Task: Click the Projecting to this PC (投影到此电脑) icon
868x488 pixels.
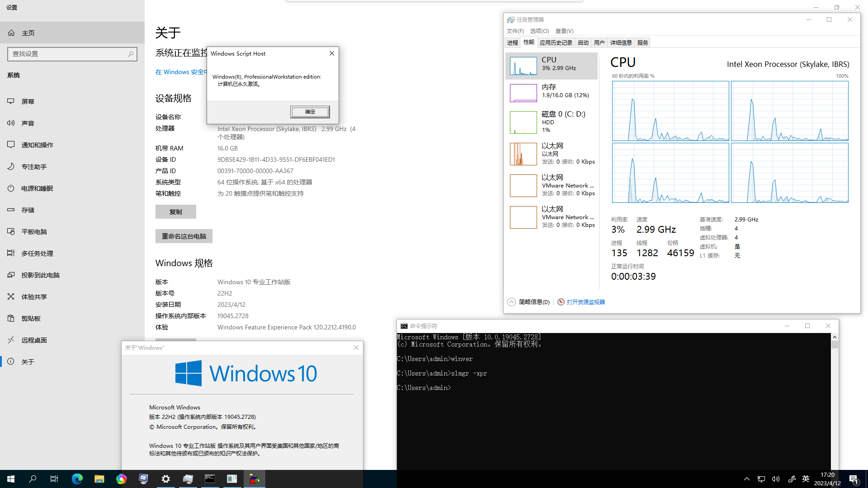Action: [x=11, y=275]
